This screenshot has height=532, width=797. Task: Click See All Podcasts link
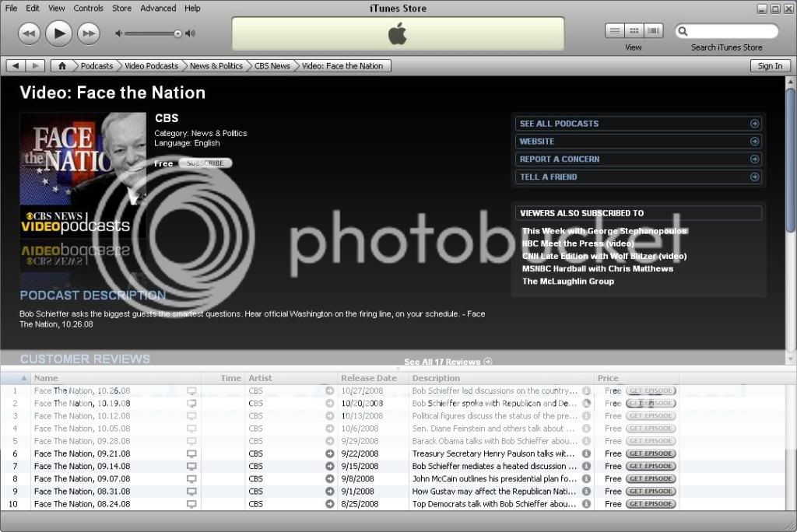[638, 124]
